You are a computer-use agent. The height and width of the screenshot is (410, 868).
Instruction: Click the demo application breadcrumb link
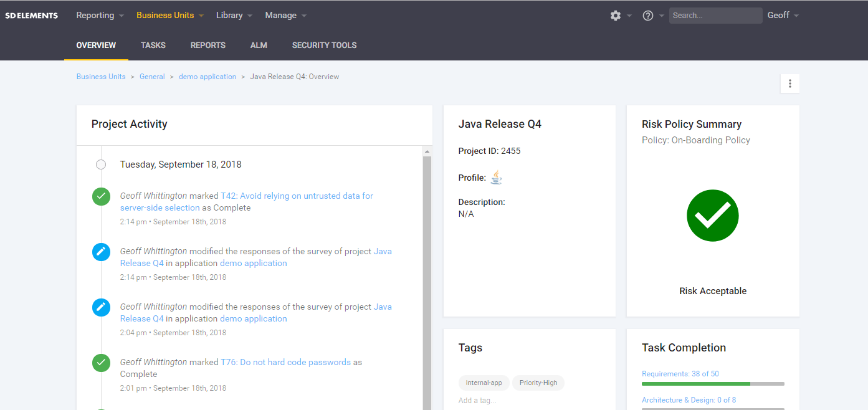point(207,76)
